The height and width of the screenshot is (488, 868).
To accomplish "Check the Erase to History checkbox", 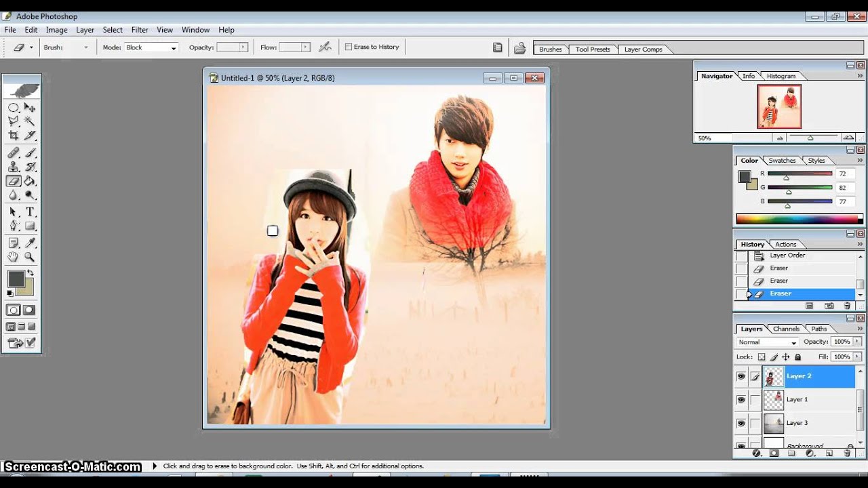I will 349,47.
